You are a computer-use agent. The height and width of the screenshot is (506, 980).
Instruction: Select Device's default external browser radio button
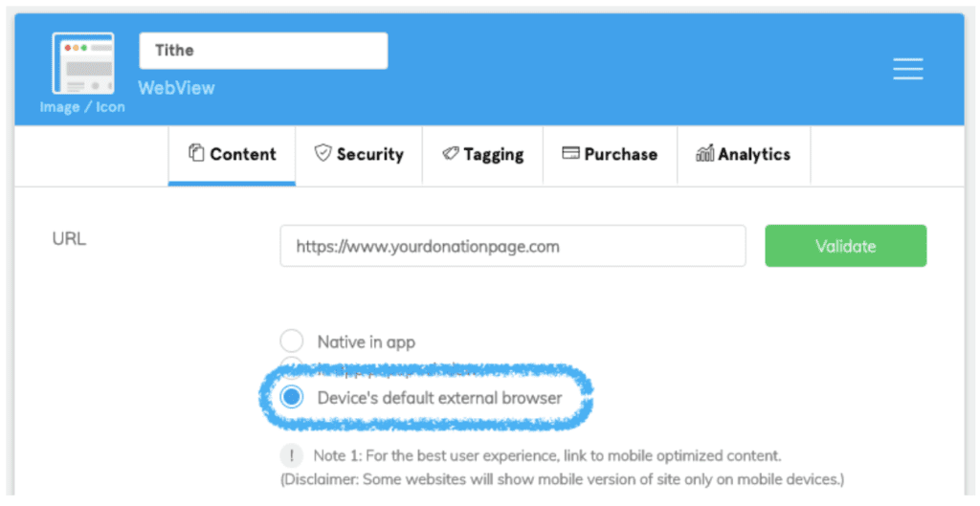coord(291,396)
